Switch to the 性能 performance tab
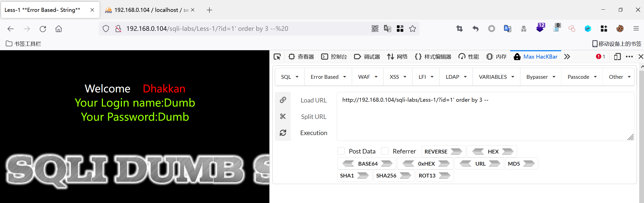 469,57
